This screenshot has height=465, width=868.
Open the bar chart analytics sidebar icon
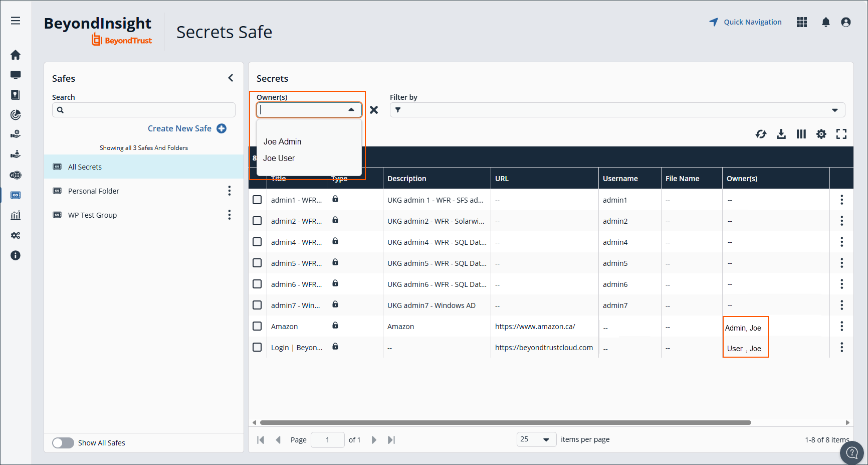point(16,215)
